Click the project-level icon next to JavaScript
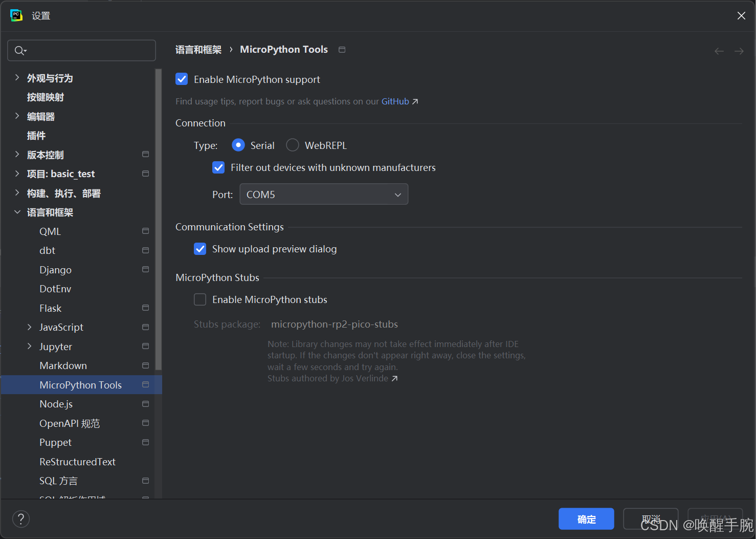Screen dimensions: 756x539 tap(145, 327)
